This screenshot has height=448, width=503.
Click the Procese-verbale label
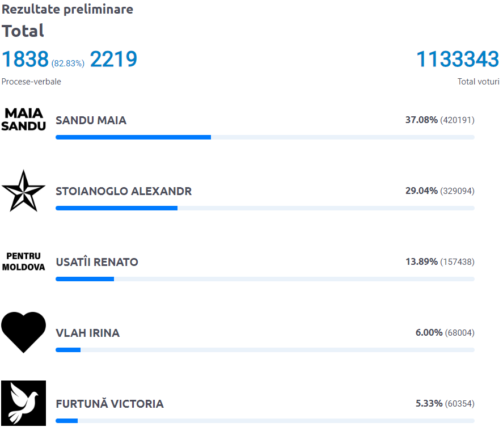pos(31,82)
